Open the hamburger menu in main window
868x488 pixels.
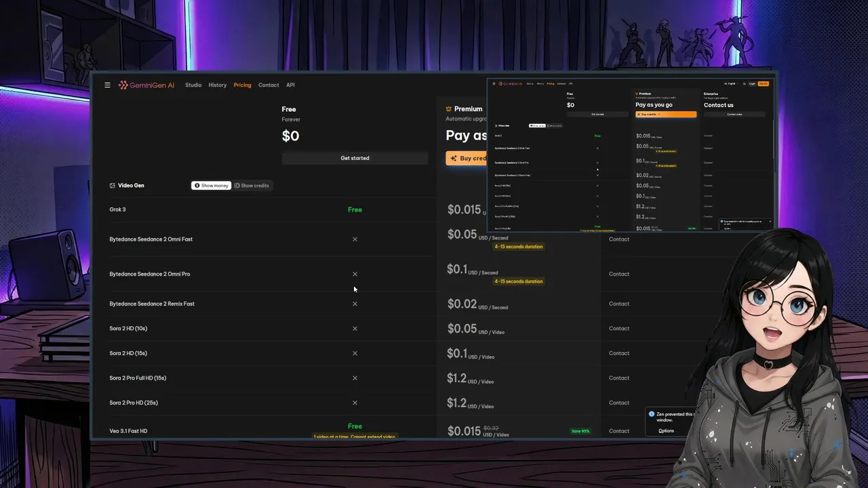pyautogui.click(x=107, y=85)
